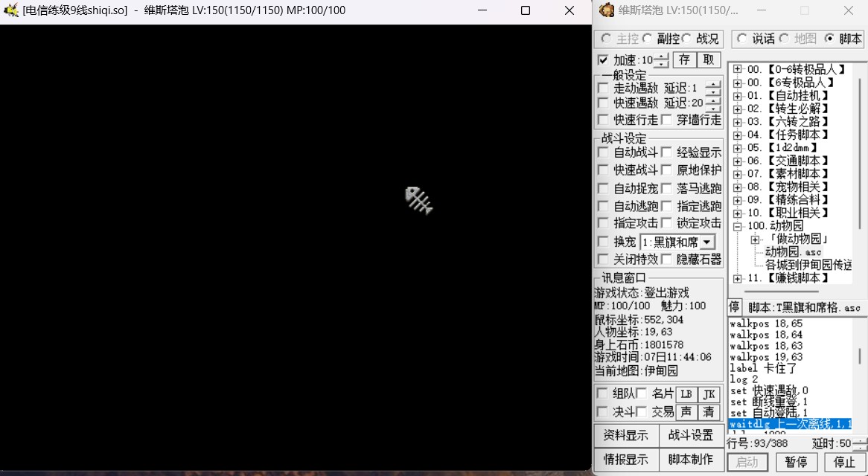
Task: Open the 战斗设置 battle settings panel
Action: pos(690,436)
